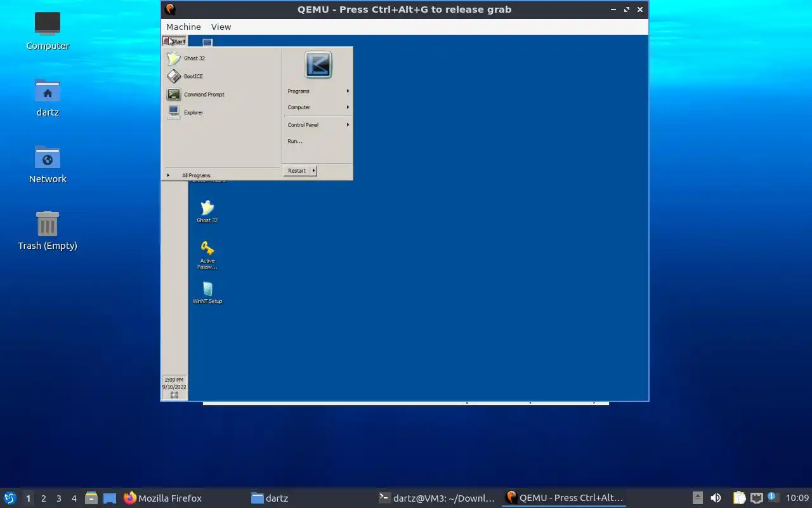This screenshot has width=812, height=508.
Task: Open the Network desktop icon
Action: [48, 164]
